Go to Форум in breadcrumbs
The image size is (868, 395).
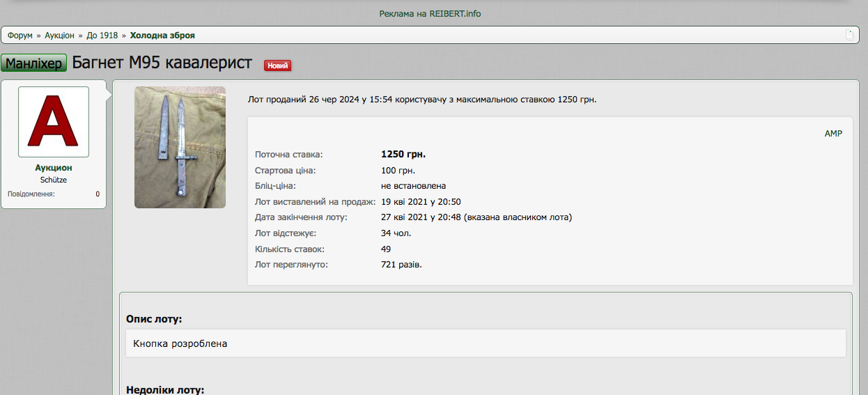(x=20, y=35)
